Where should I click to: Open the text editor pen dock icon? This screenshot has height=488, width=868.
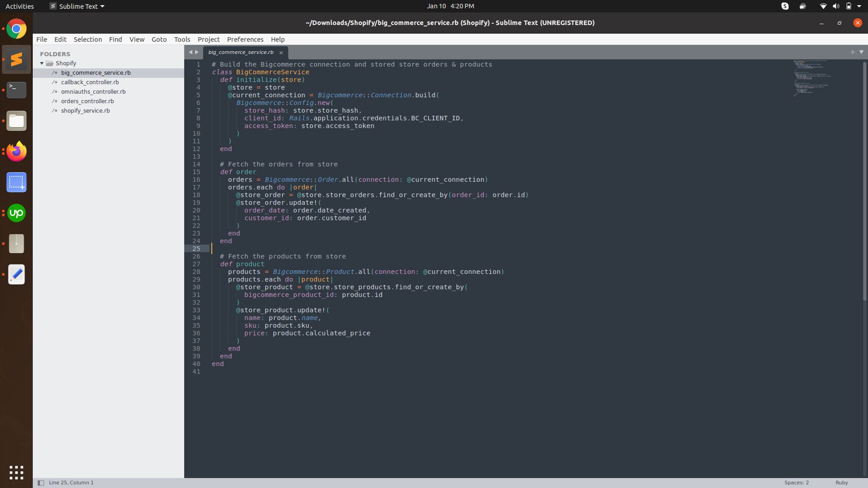click(x=16, y=274)
